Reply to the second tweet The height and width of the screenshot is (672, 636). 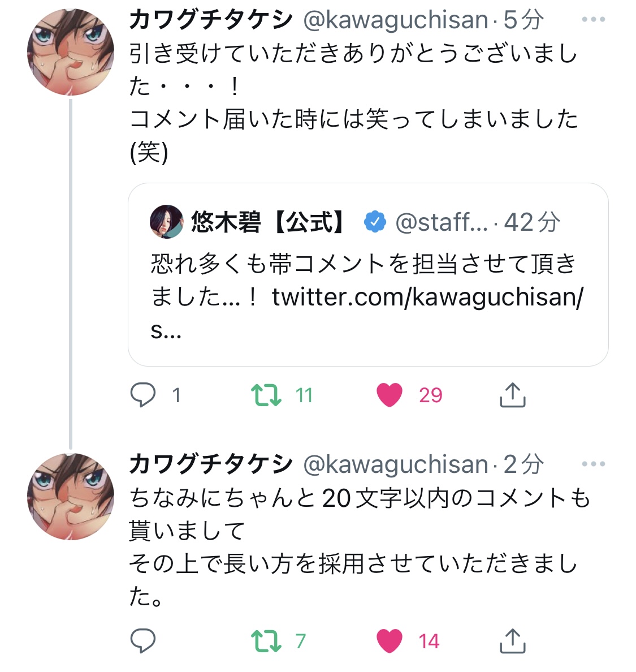point(143,641)
